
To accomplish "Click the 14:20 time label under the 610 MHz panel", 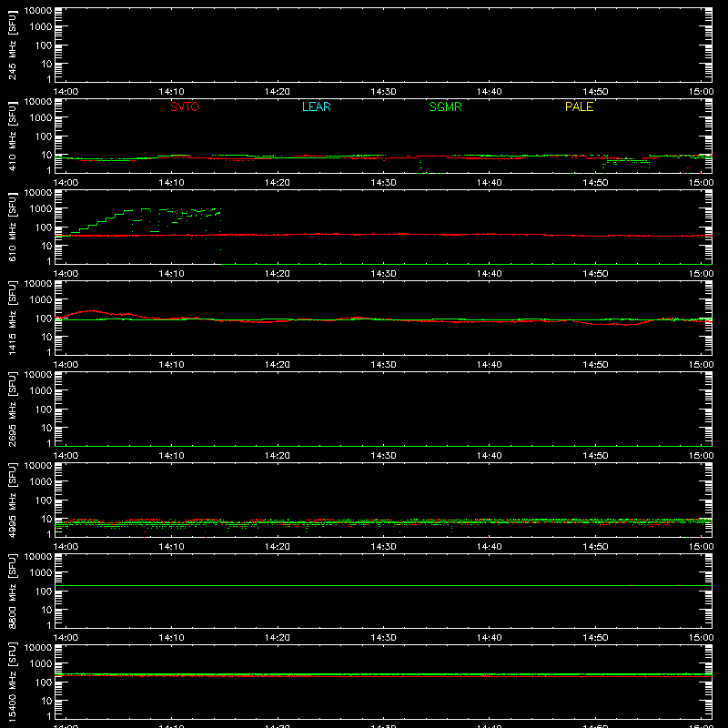I will point(278,274).
